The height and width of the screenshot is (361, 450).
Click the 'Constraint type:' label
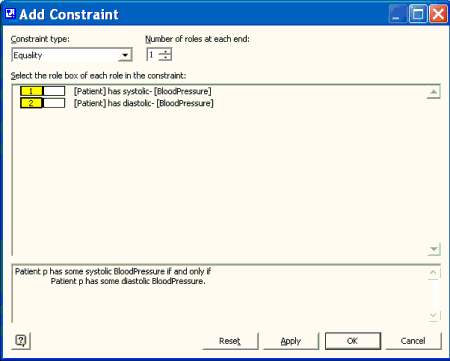tap(40, 39)
